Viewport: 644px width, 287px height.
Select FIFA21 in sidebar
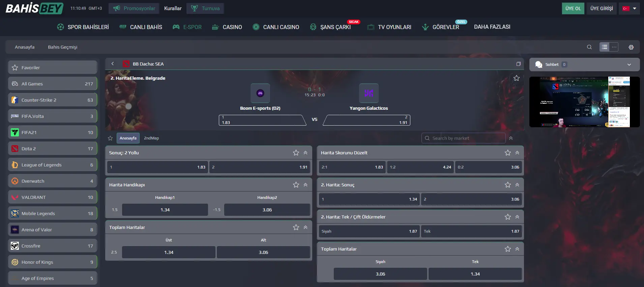53,132
